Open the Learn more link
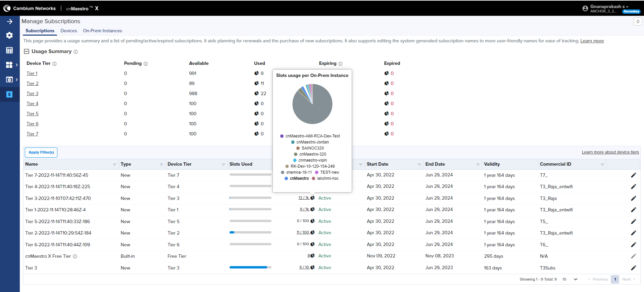This screenshot has height=292, width=644. [x=592, y=41]
